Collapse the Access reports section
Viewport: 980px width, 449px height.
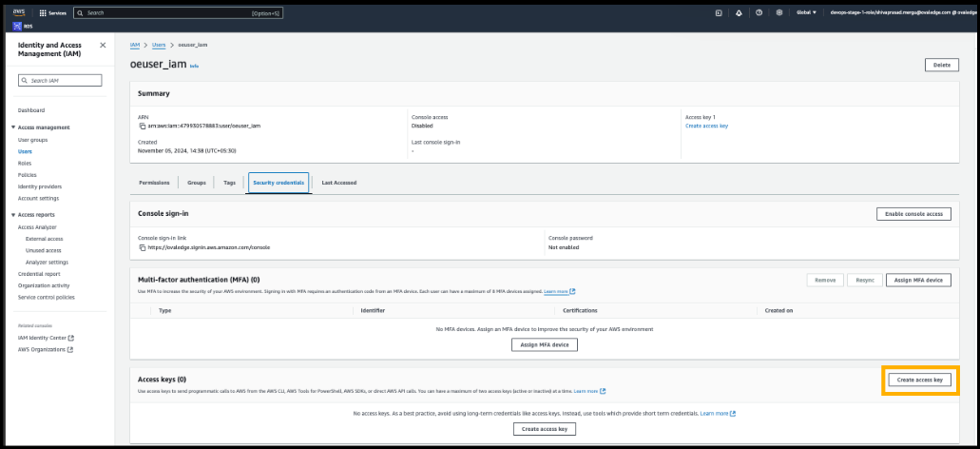click(x=13, y=215)
